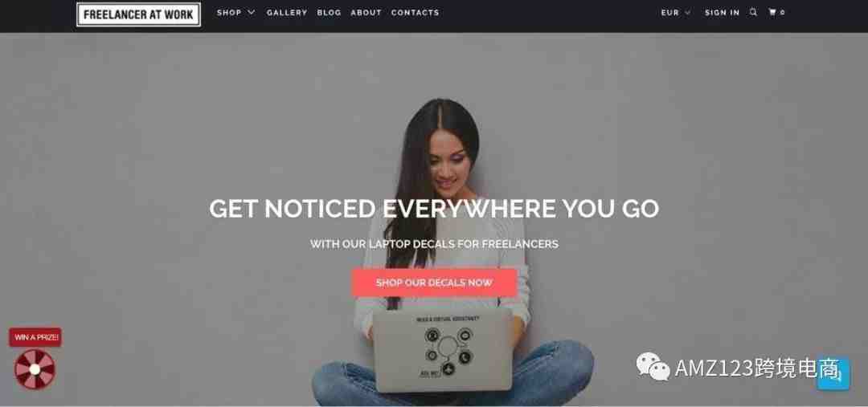This screenshot has height=407, width=868.
Task: Click the SIGN IN link
Action: click(722, 12)
